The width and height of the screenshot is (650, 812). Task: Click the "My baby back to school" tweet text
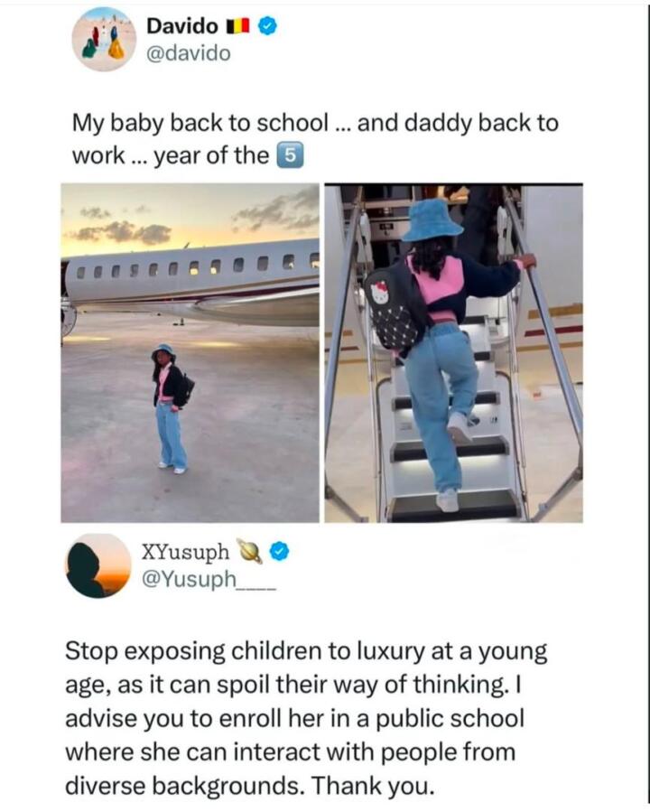tap(315, 139)
